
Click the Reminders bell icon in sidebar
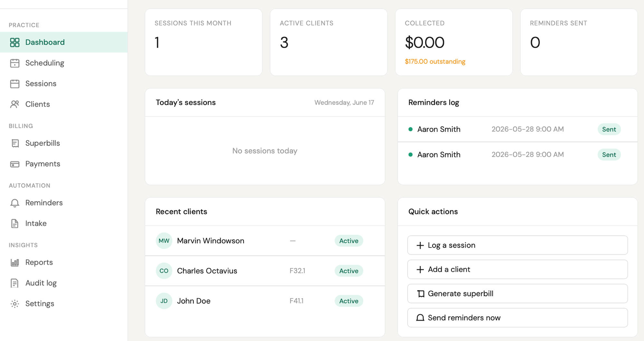pos(15,203)
